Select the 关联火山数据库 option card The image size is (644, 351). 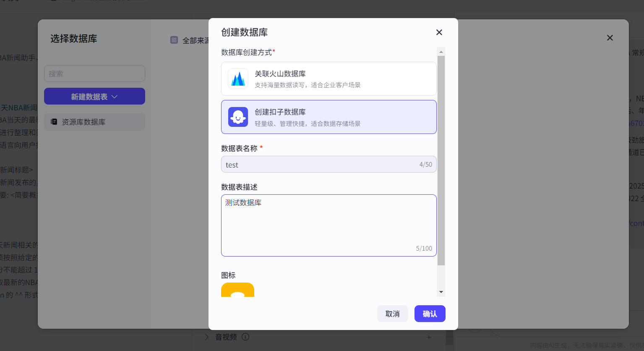(x=329, y=79)
